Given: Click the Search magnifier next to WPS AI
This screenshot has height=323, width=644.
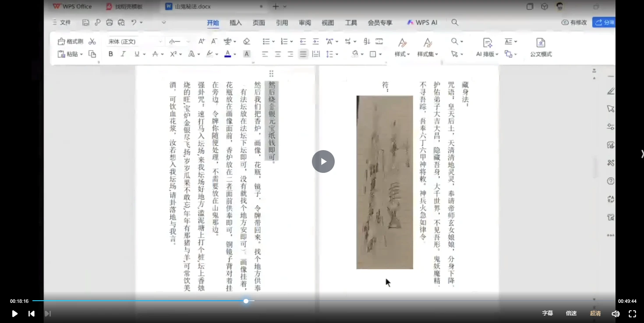Looking at the screenshot, I should 455,22.
